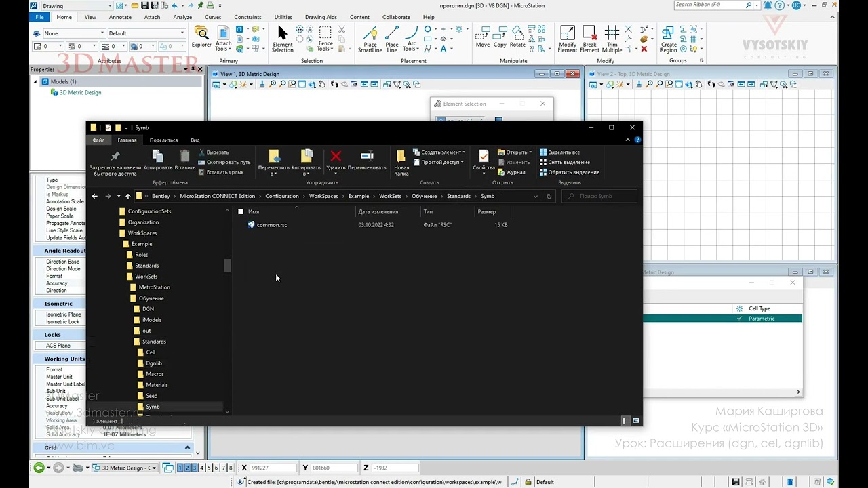Viewport: 868px width, 488px height.
Task: Open the common.rsc file entry
Action: tap(272, 225)
